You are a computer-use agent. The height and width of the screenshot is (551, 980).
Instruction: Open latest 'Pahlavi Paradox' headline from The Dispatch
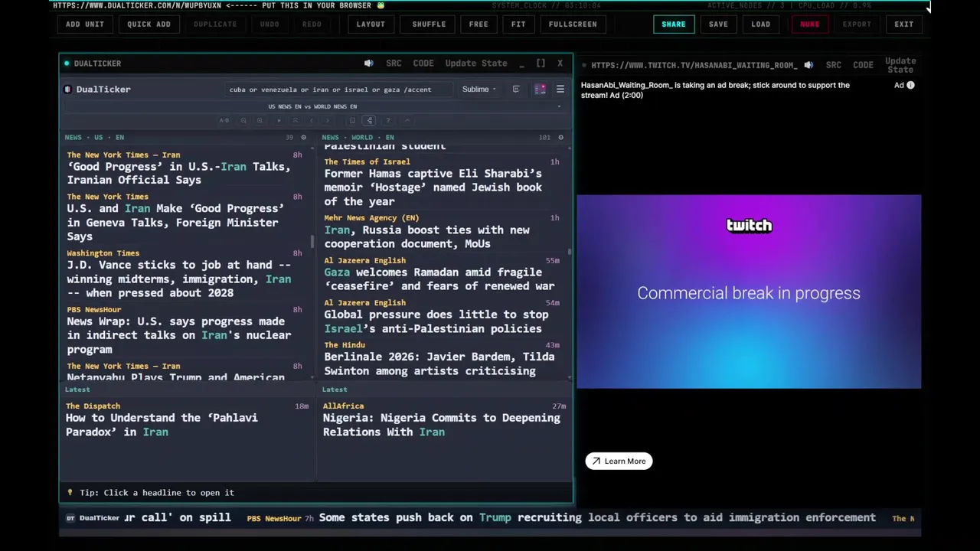pyautogui.click(x=162, y=425)
